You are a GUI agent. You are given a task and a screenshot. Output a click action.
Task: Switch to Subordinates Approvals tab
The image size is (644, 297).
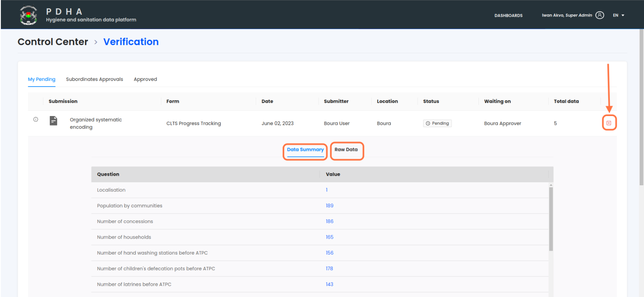coord(94,79)
